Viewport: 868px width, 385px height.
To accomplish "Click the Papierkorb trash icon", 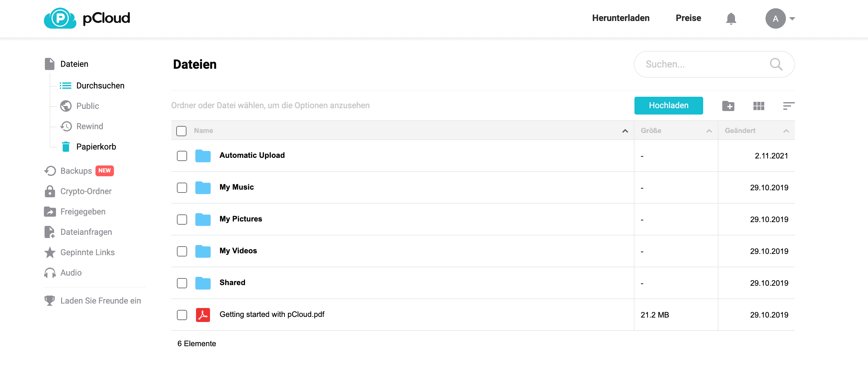I will pyautogui.click(x=66, y=146).
